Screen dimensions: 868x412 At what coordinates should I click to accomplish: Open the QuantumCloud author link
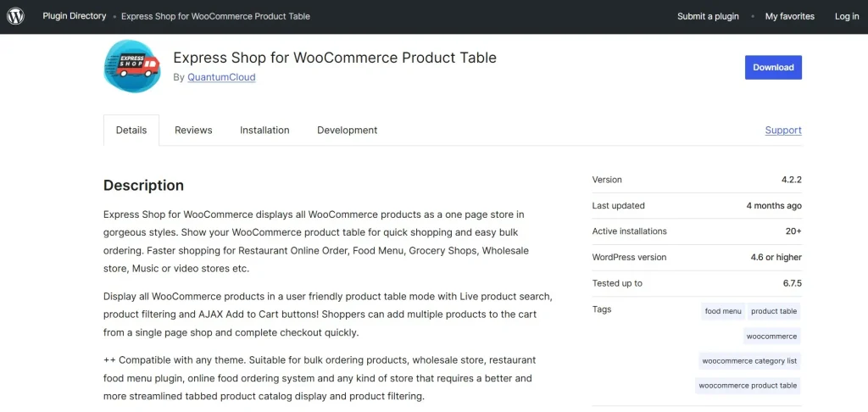pos(221,77)
